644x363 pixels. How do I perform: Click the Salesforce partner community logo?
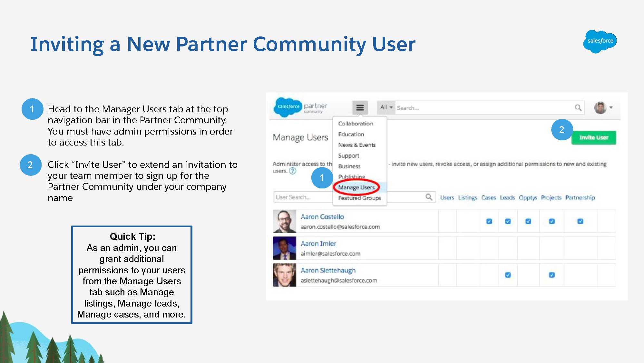(x=300, y=107)
